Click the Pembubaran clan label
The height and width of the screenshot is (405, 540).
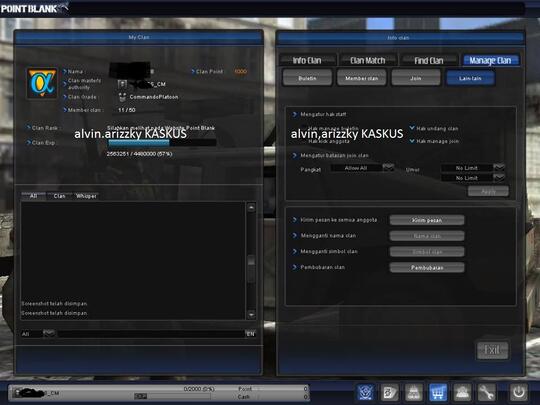coord(323,267)
